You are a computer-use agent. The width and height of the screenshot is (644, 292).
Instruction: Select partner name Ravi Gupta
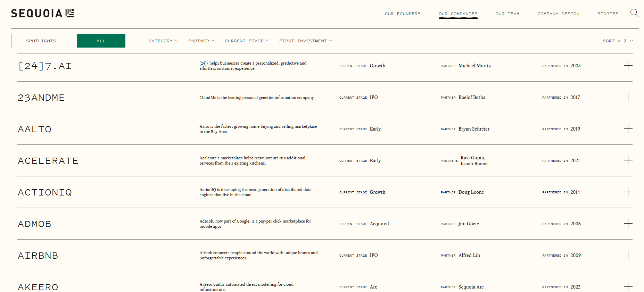pos(473,158)
